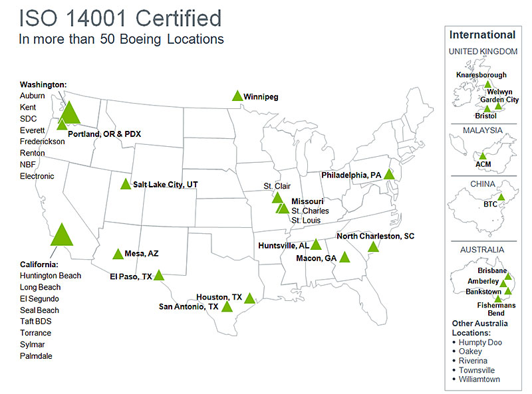Select the Houston, TX triangle marker
532x394 pixels.
[x=249, y=299]
